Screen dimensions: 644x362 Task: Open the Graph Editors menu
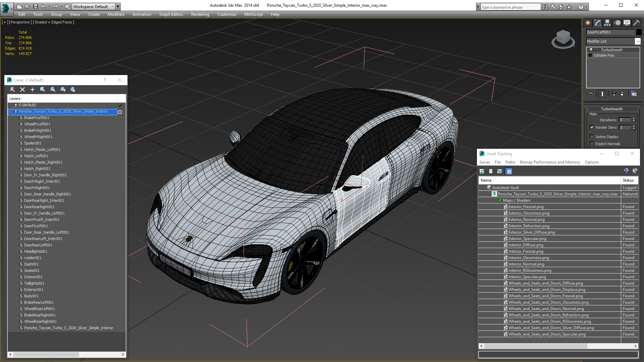click(x=171, y=14)
